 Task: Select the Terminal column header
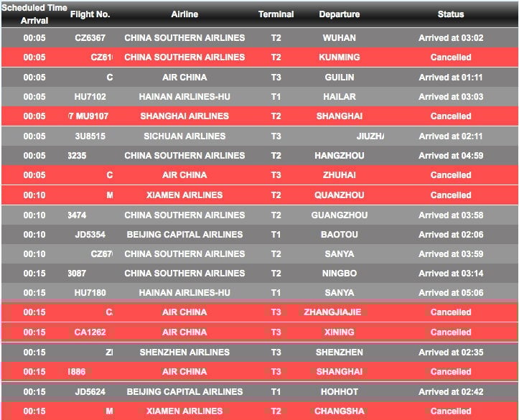click(x=276, y=14)
